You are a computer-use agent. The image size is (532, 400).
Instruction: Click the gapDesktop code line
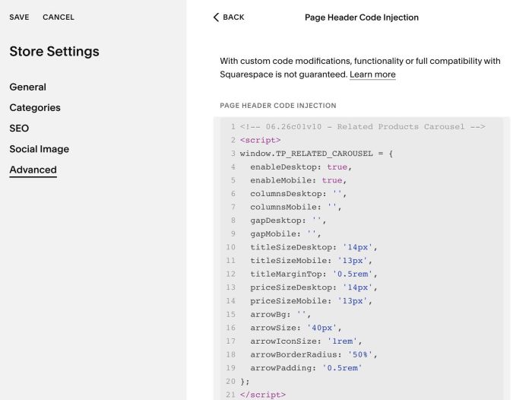[x=288, y=221]
